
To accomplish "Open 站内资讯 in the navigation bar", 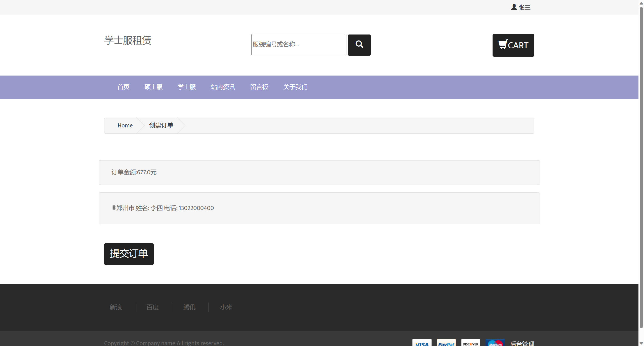I will (223, 87).
